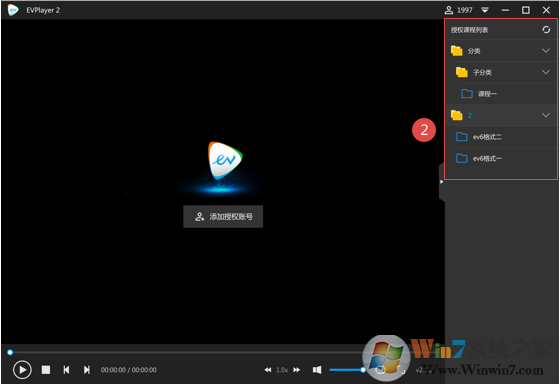560x384 pixels.
Task: Collapse the 子分类 folder chevron
Action: point(546,72)
